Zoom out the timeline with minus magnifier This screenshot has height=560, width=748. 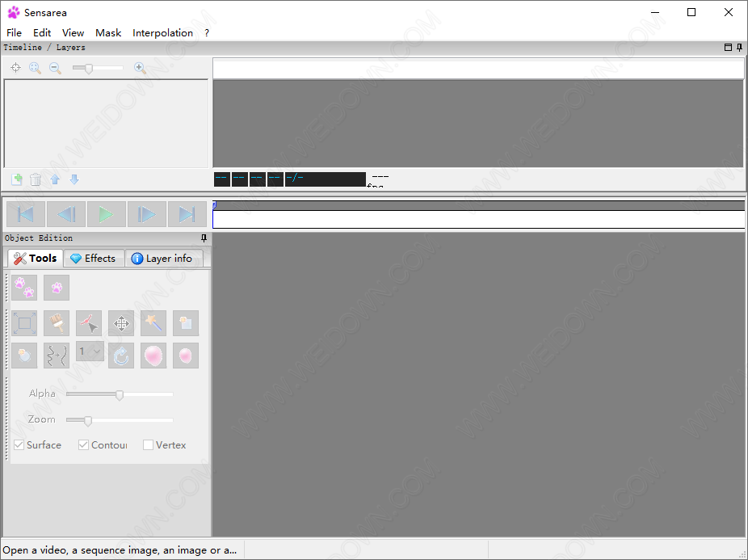(55, 68)
